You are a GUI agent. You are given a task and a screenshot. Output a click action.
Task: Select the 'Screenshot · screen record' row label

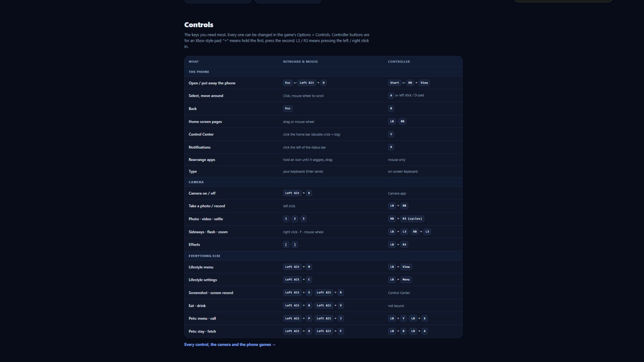(211, 293)
